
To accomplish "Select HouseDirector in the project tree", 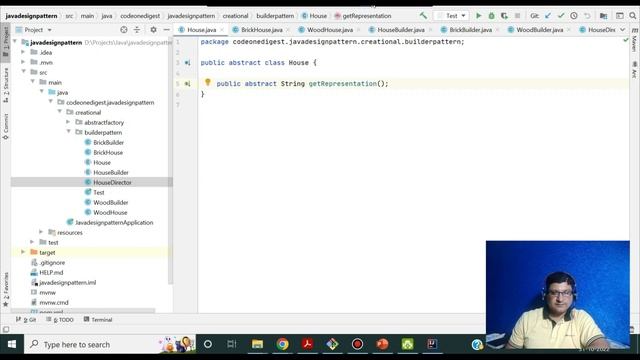I will 112,182.
